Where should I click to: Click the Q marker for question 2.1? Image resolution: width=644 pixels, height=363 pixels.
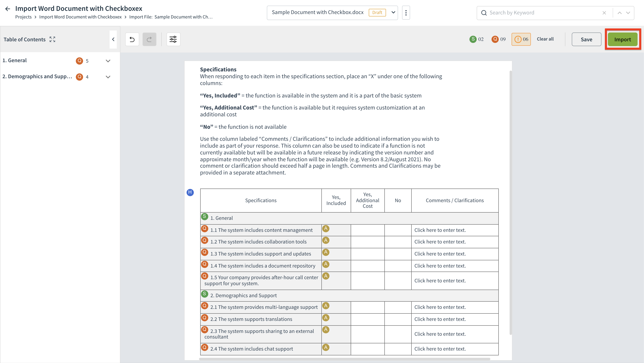pos(204,306)
